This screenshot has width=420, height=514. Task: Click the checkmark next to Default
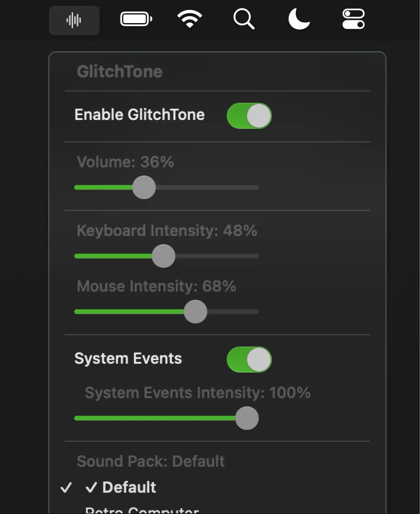pyautogui.click(x=66, y=488)
